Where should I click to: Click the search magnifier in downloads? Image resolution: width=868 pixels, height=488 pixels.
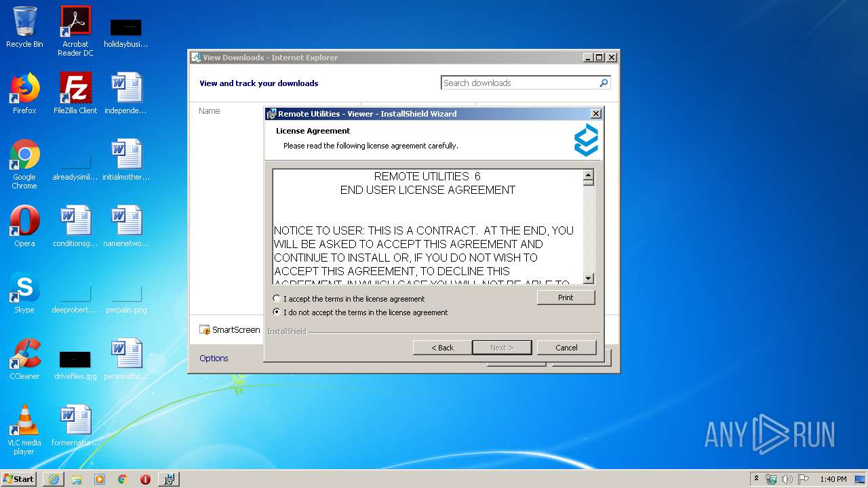604,83
